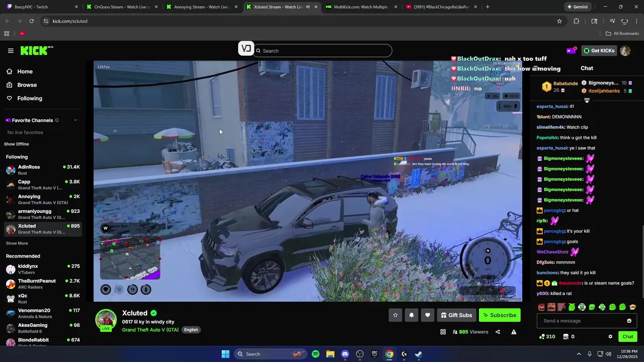Image resolution: width=644 pixels, height=362 pixels.
Task: Click the chat panel scrollbar
Action: [x=642, y=261]
